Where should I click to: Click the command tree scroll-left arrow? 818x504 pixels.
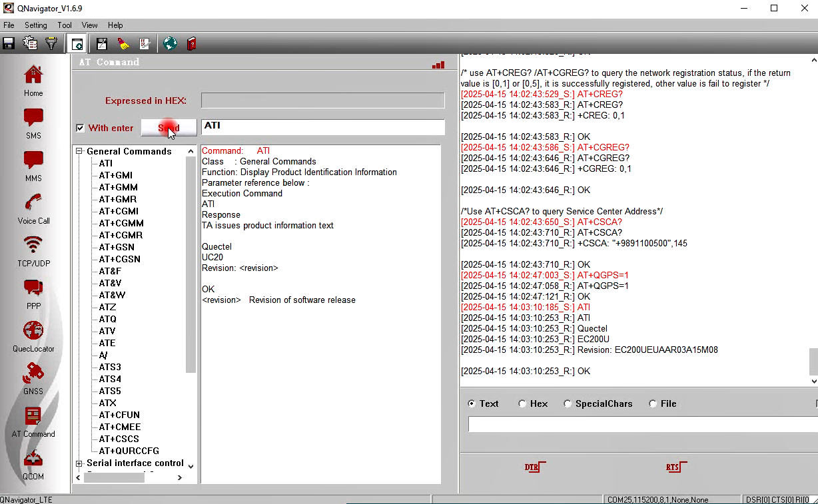[x=79, y=477]
